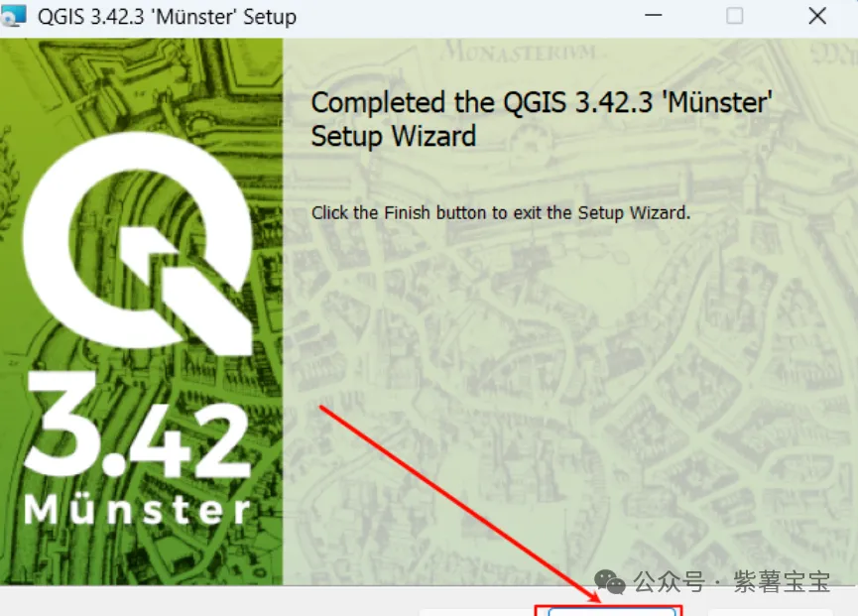This screenshot has width=858, height=616.
Task: Click the highlighted Finish button
Action: 612,611
